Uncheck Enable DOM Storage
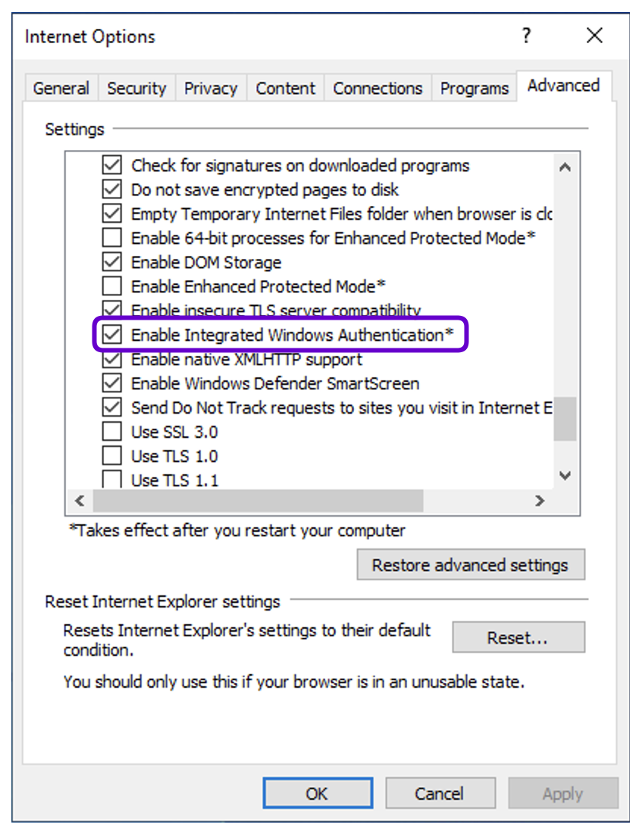The image size is (642, 840). click(x=112, y=262)
